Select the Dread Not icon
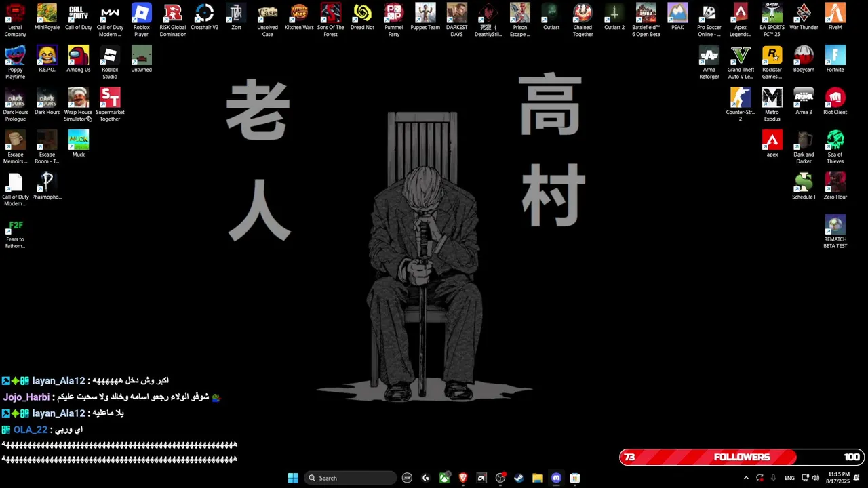 [x=362, y=18]
